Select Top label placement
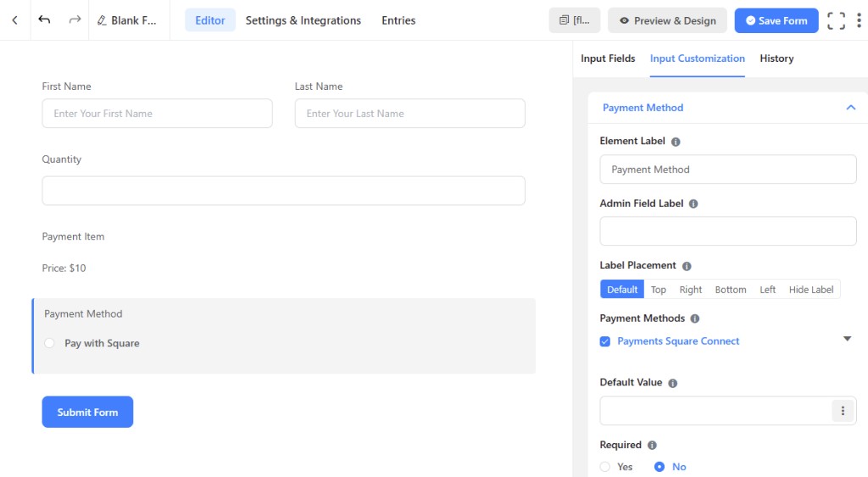This screenshot has height=477, width=868. [658, 290]
